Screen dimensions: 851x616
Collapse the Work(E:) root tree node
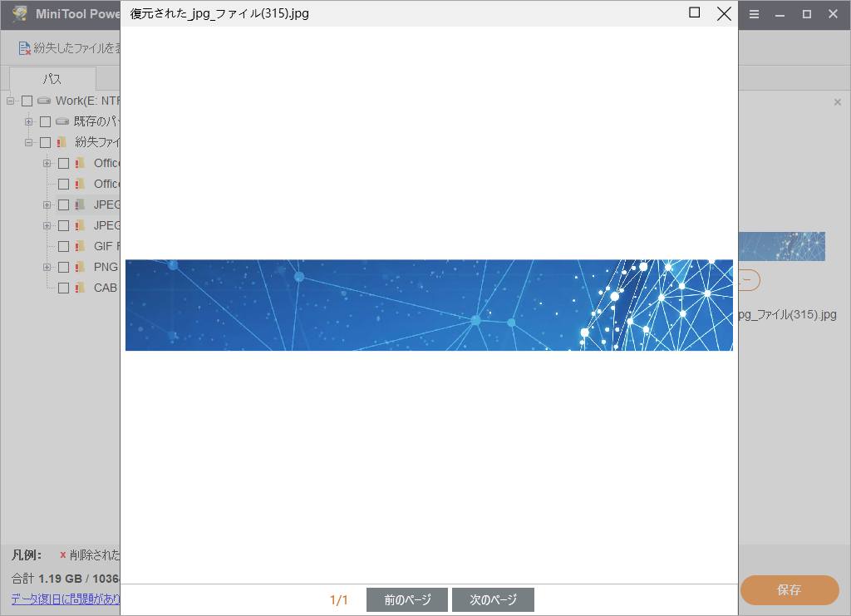coord(11,101)
